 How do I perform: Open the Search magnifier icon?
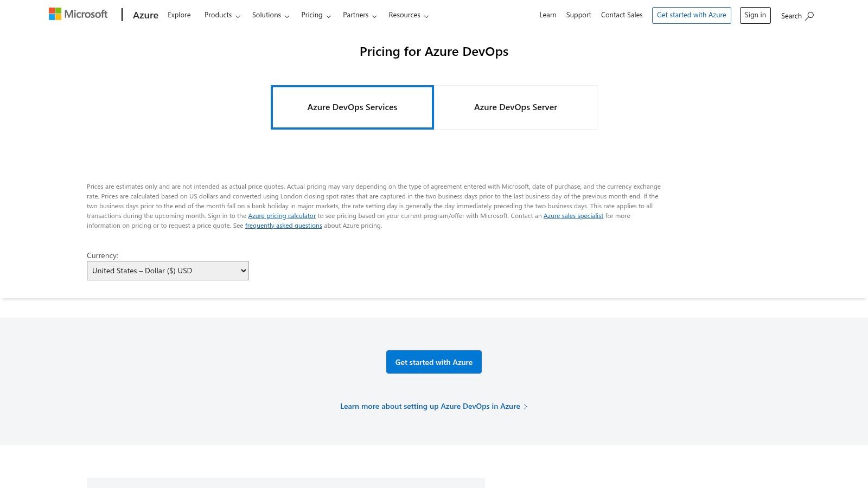point(809,16)
